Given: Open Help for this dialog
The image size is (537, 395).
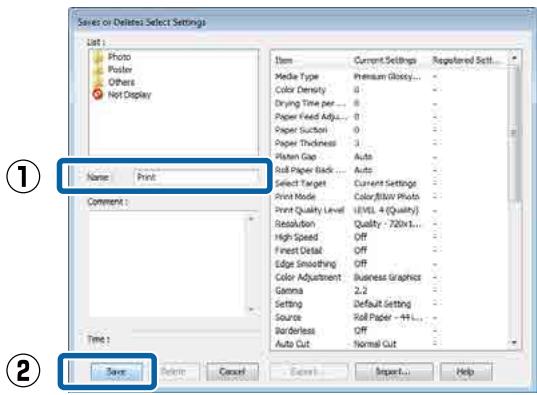Looking at the screenshot, I should click(x=466, y=372).
